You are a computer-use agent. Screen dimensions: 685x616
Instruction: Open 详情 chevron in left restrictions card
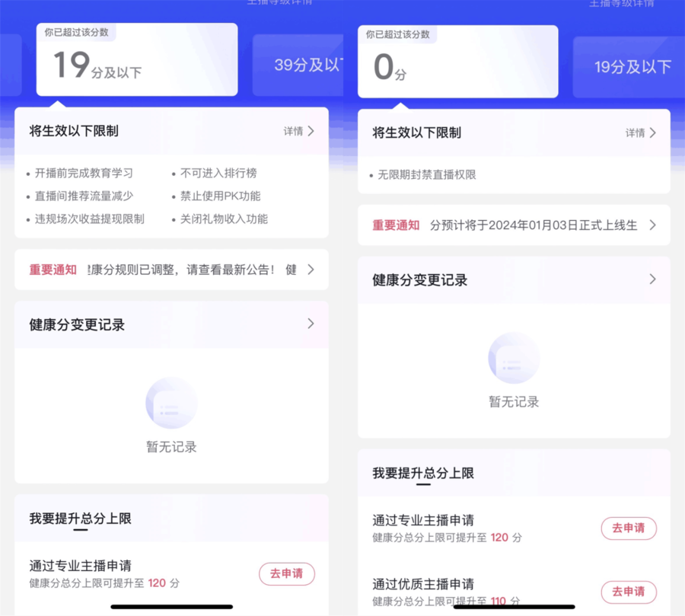click(299, 131)
